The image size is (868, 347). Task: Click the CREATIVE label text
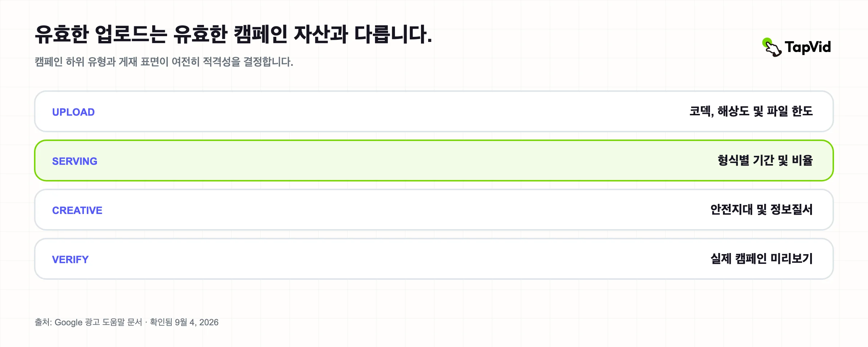coord(77,210)
